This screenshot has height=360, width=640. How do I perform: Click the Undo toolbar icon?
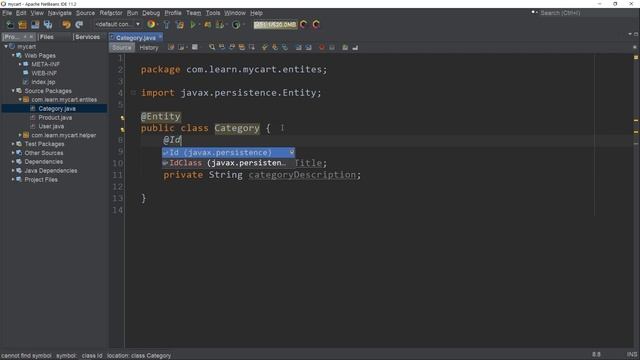point(66,24)
